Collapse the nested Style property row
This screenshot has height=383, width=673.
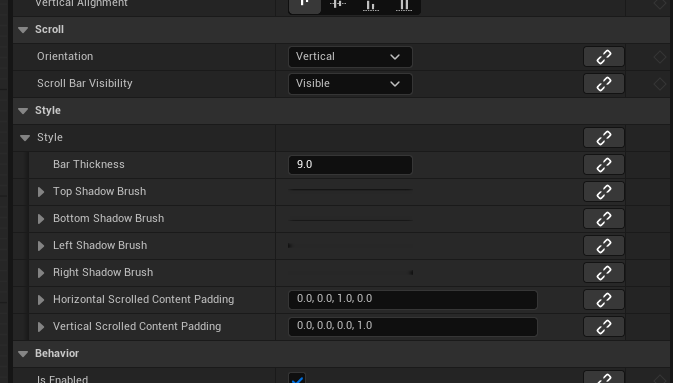pyautogui.click(x=25, y=138)
